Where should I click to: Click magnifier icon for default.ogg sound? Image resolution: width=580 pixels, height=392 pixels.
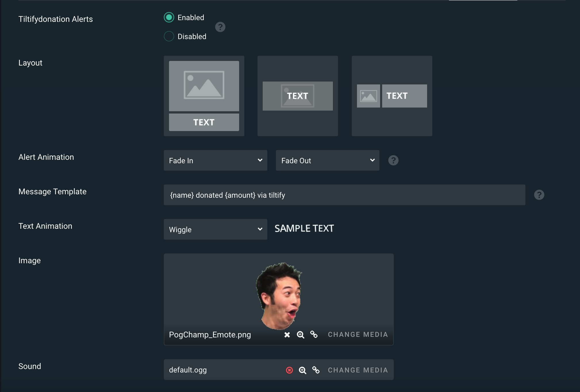(303, 370)
